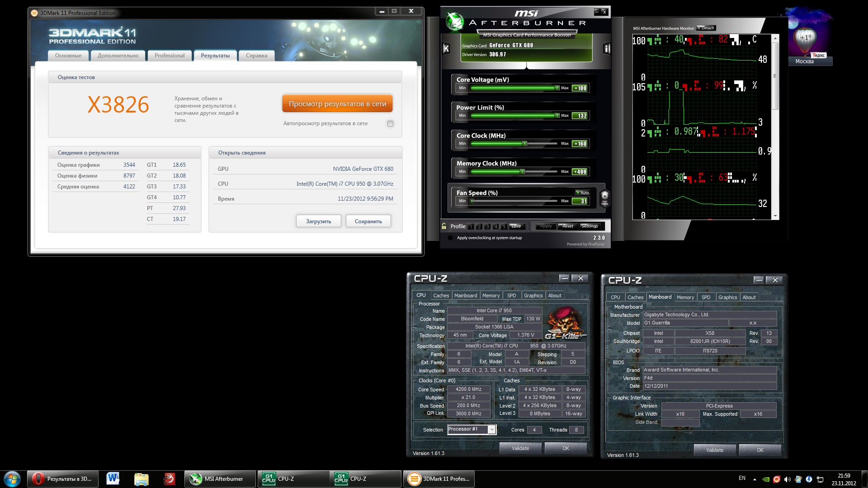Select Afterburner profile slot 5
Image resolution: width=868 pixels, height=488 pixels.
504,226
